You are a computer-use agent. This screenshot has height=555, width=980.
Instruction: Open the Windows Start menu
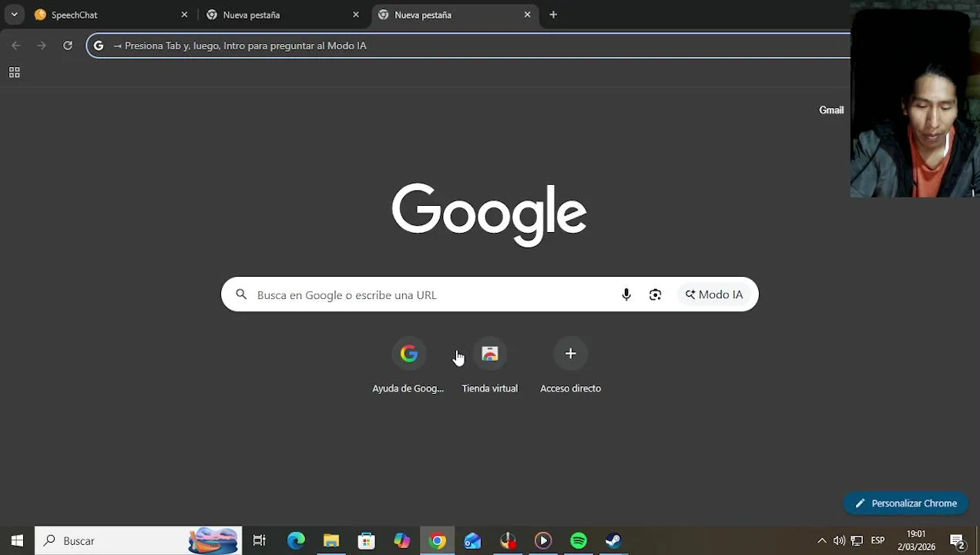click(17, 541)
